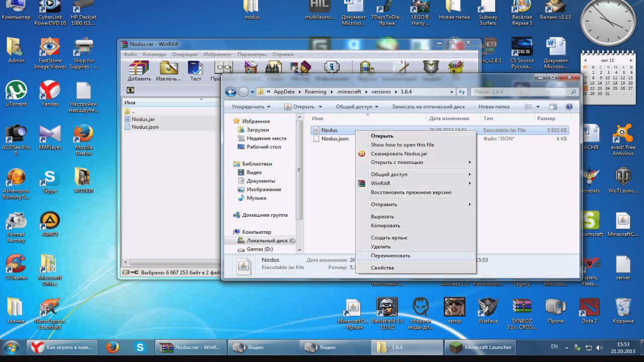Choose Вырезать from the context menu
Viewport: 644px width, 362px height.
[x=416, y=217]
